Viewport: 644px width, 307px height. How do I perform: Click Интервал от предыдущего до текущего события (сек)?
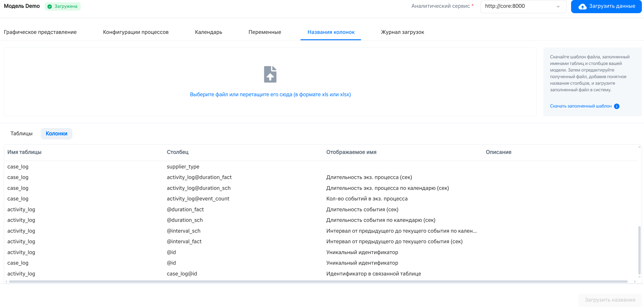394,242
